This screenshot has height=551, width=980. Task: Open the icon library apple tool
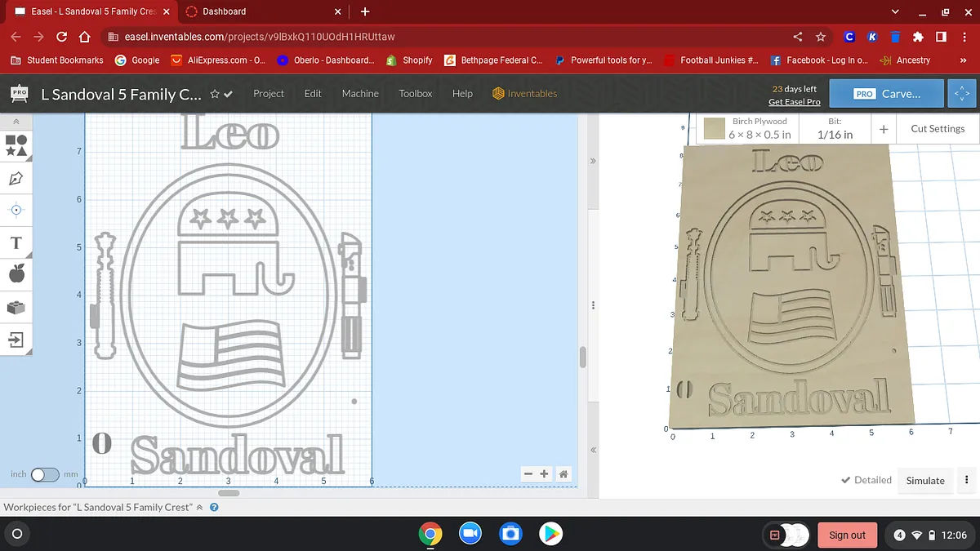(16, 274)
